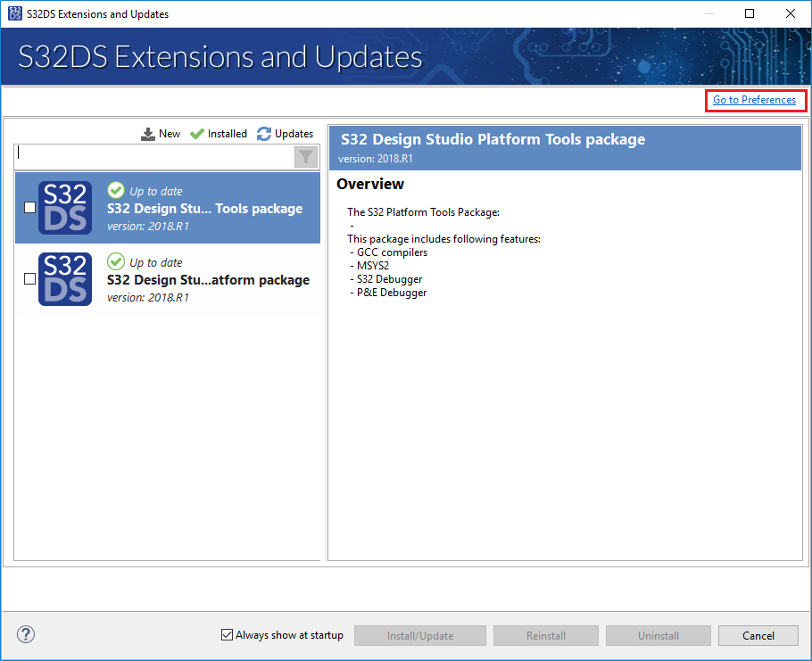
Task: Click the filter funnel icon
Action: tap(305, 157)
